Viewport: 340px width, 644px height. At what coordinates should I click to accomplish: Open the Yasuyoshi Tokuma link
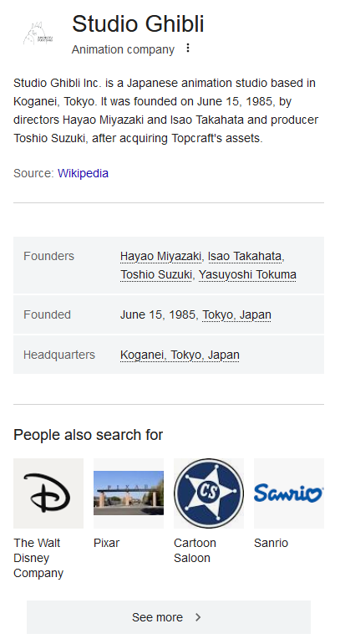click(247, 274)
